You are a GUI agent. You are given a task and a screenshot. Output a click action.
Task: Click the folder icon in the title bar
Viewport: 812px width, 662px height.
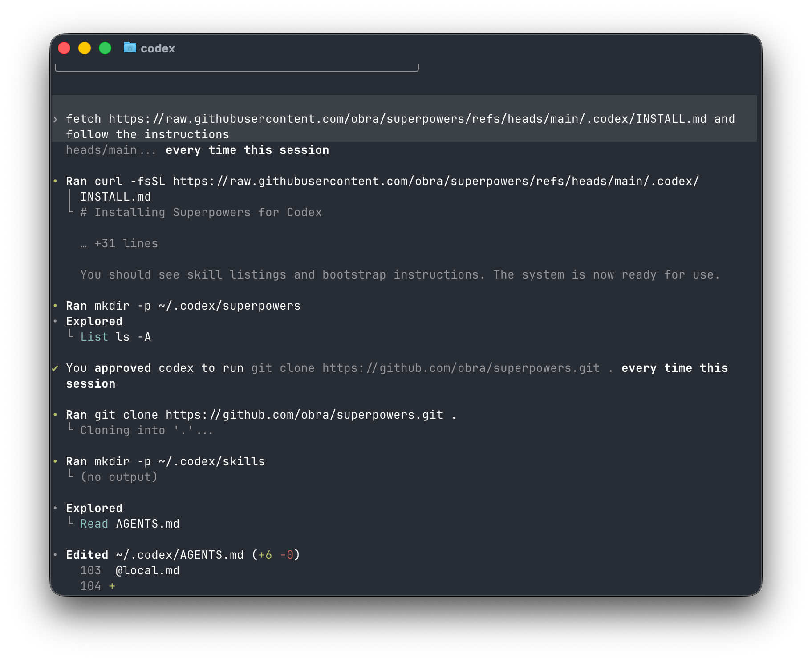[x=130, y=48]
